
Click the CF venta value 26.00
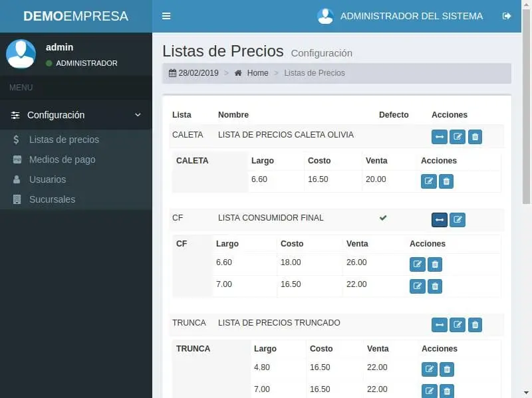(356, 262)
